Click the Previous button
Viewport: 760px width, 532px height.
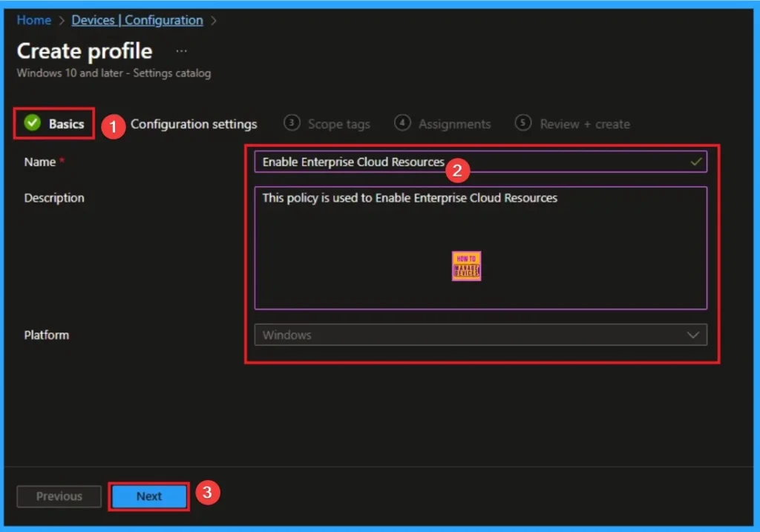click(x=59, y=496)
